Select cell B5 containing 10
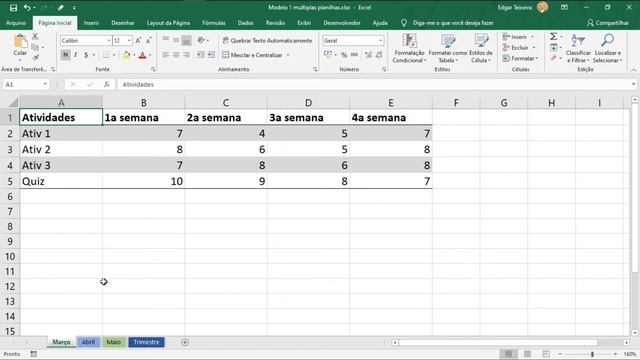 pyautogui.click(x=144, y=181)
